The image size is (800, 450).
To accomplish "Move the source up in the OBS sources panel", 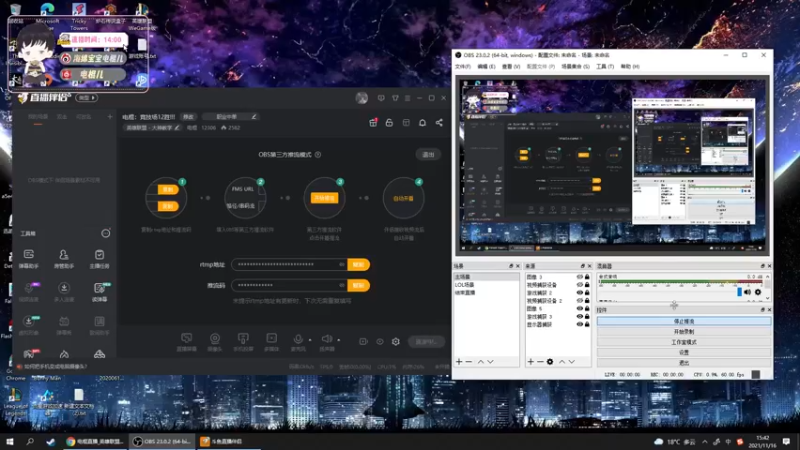I will (x=562, y=362).
